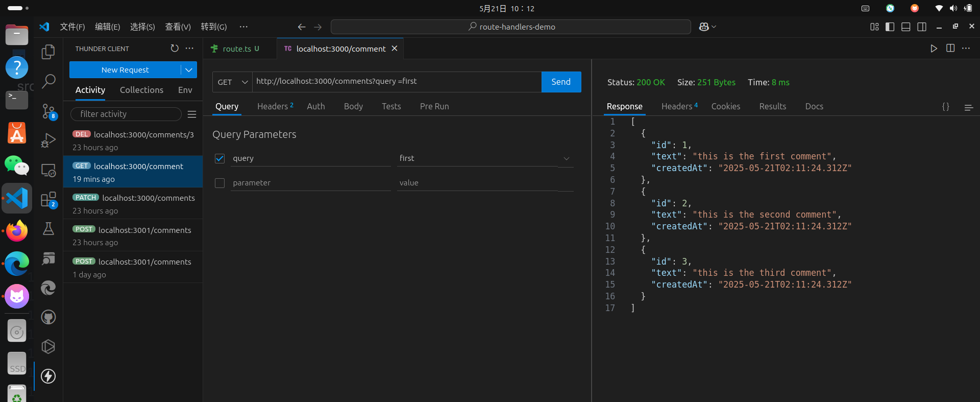Screen dimensions: 980x402
Task: Click the New Request button
Action: point(125,70)
